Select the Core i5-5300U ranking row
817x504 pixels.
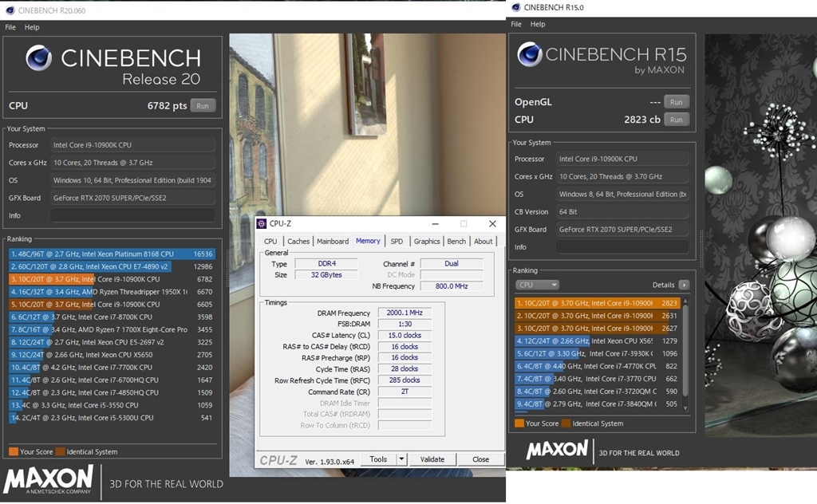coord(112,418)
